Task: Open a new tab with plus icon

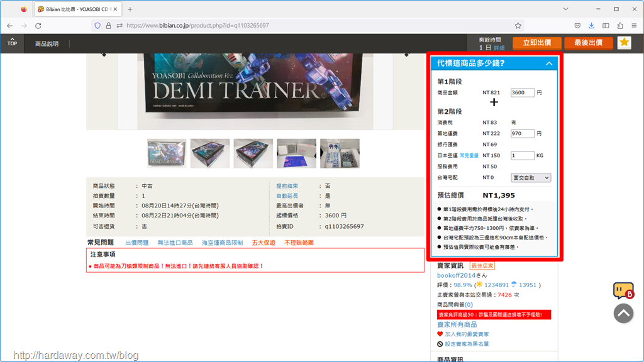Action: pos(130,9)
